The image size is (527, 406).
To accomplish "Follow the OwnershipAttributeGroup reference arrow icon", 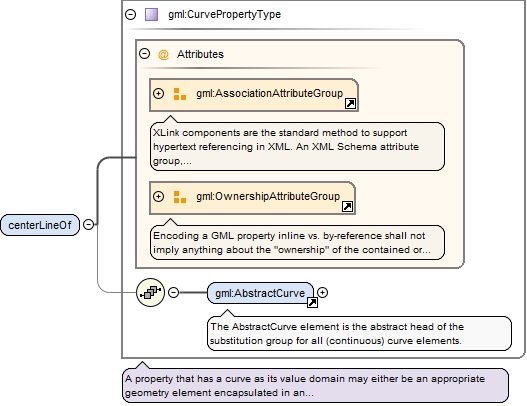I will [x=348, y=206].
